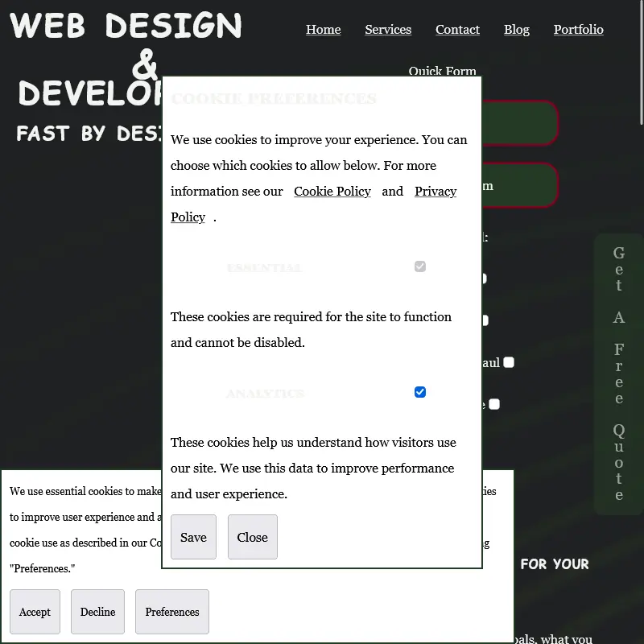Open cookie Preferences from the banner
Screen dimensions: 644x644
pos(172,612)
